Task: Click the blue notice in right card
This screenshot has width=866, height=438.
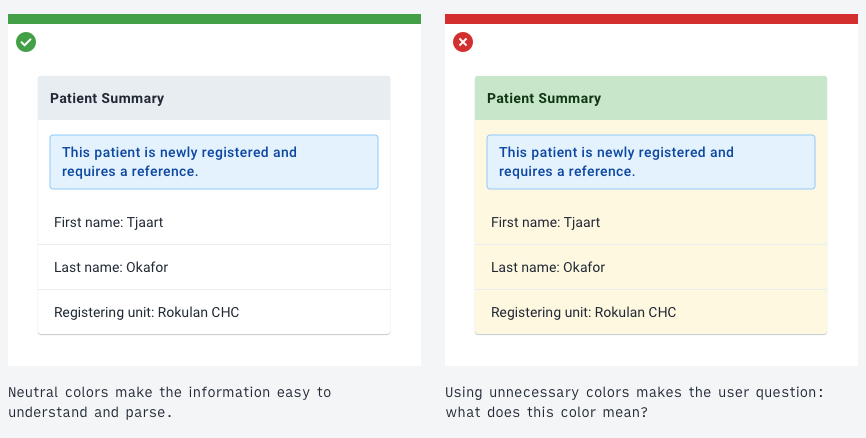Action: pyautogui.click(x=650, y=162)
